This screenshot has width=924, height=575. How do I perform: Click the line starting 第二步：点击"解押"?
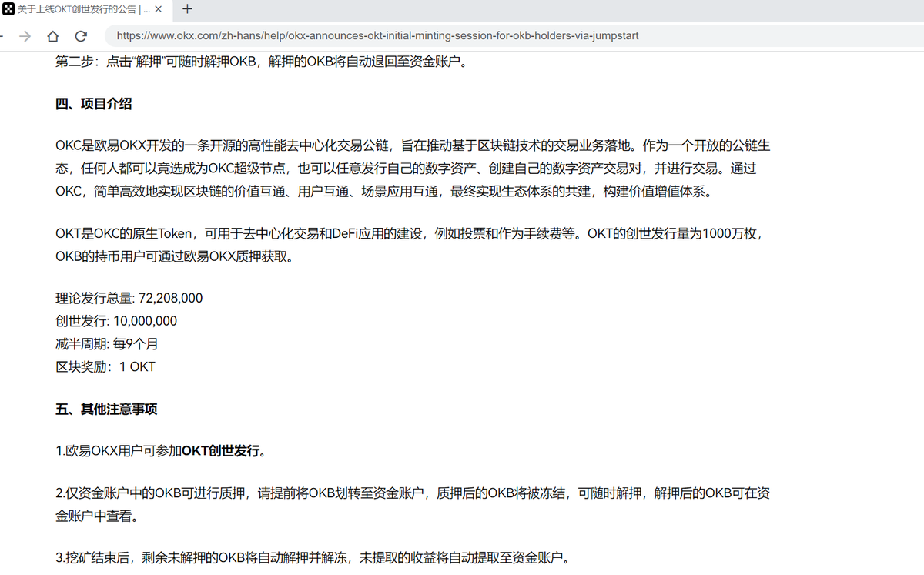point(262,62)
